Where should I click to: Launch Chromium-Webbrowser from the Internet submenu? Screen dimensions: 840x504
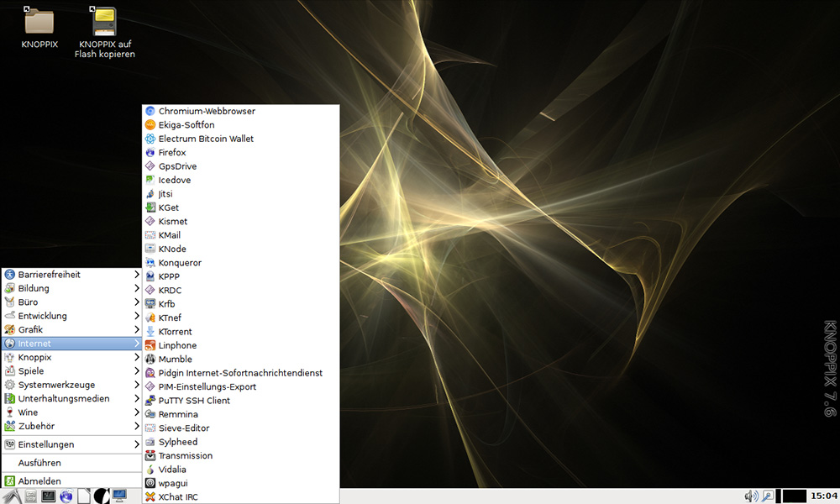click(206, 111)
